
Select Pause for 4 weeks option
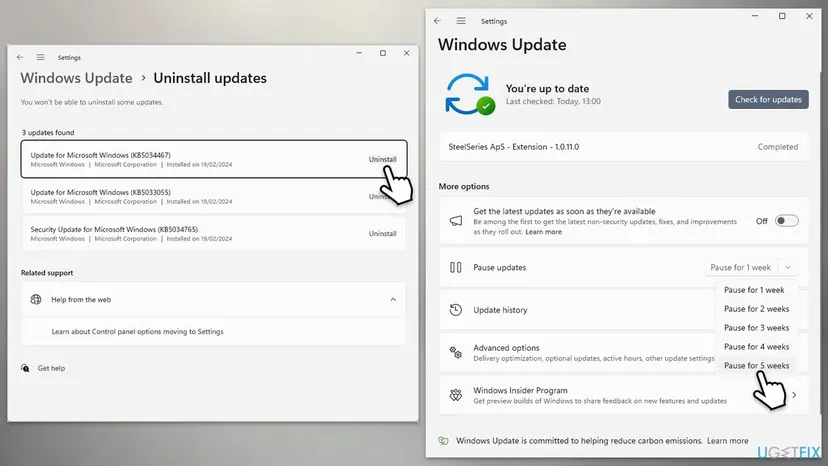point(756,347)
